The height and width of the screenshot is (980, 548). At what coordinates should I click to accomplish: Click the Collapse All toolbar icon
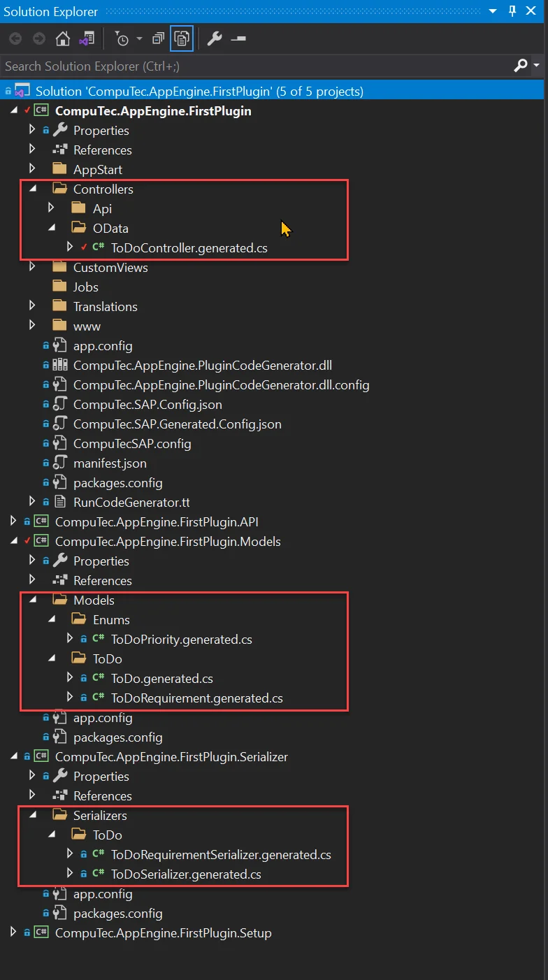159,38
